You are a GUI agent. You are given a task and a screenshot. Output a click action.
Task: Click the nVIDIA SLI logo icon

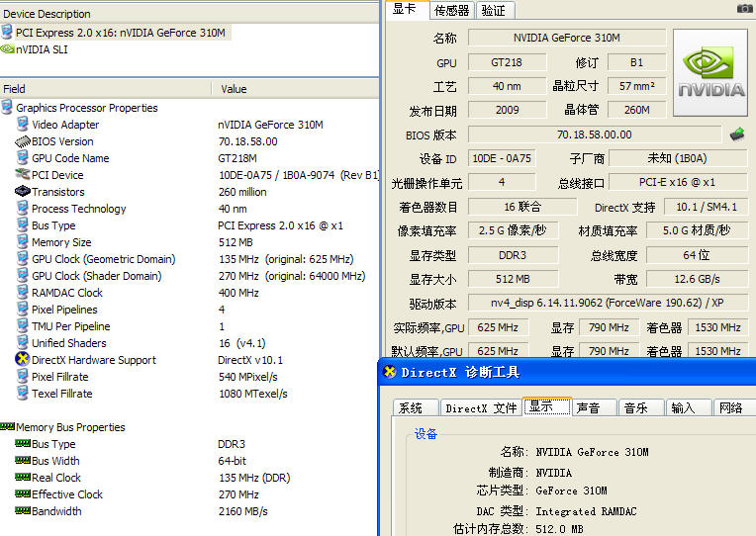point(7,49)
